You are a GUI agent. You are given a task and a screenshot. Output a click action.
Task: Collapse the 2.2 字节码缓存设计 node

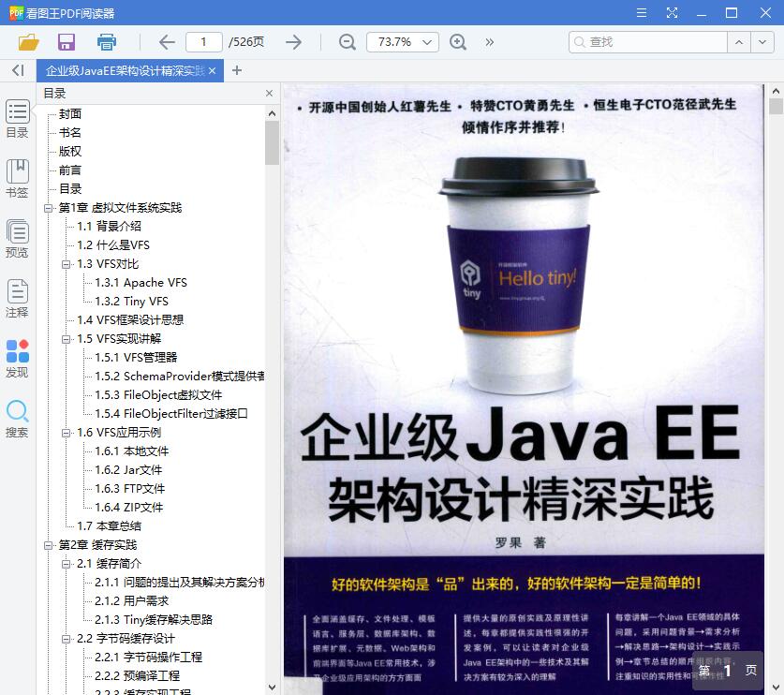[x=66, y=639]
